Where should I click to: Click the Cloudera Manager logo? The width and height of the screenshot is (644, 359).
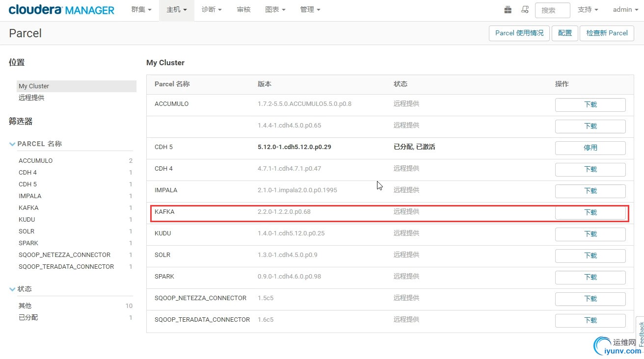click(x=61, y=10)
